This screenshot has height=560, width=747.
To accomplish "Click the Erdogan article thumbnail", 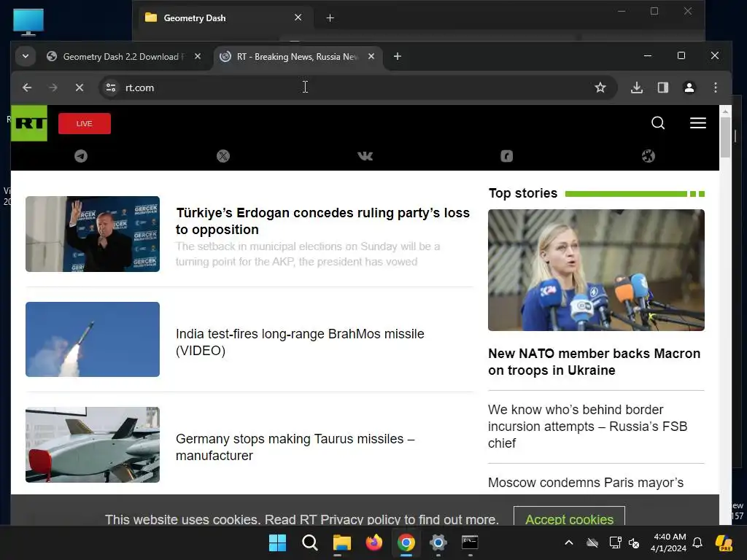I will pyautogui.click(x=93, y=234).
